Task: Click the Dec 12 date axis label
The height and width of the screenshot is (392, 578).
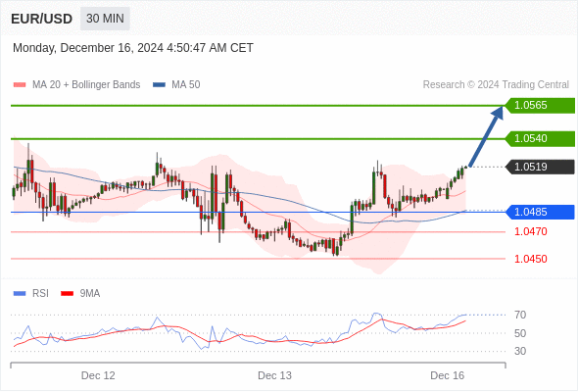Action: (x=98, y=375)
